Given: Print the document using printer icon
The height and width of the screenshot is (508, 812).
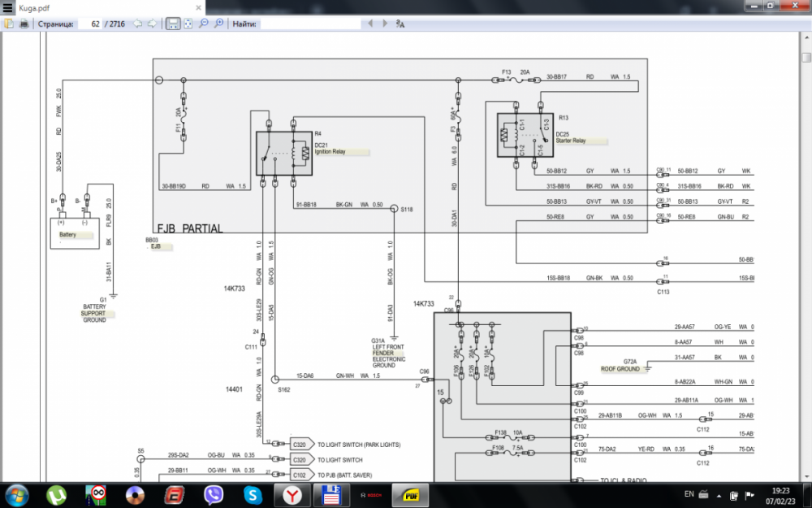Looking at the screenshot, I should coord(24,24).
